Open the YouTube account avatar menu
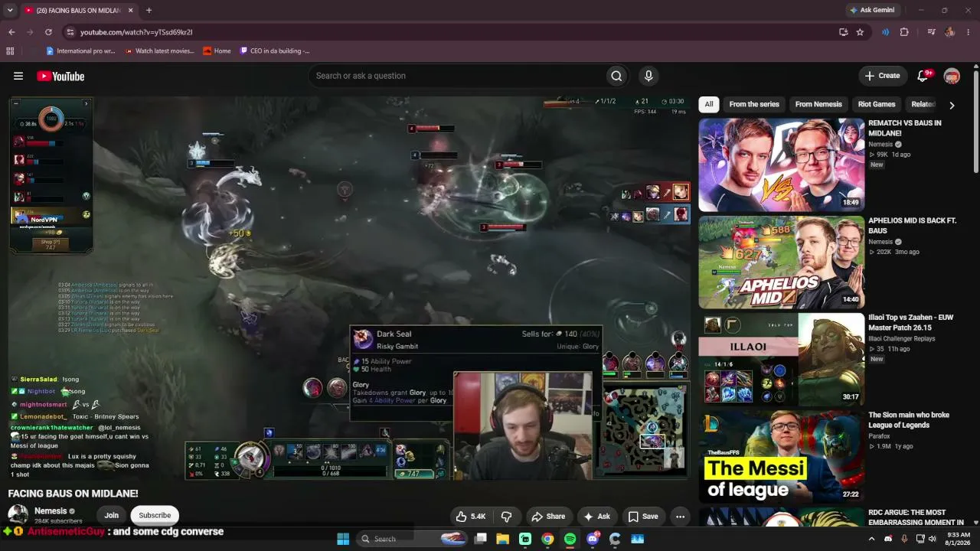 (952, 76)
